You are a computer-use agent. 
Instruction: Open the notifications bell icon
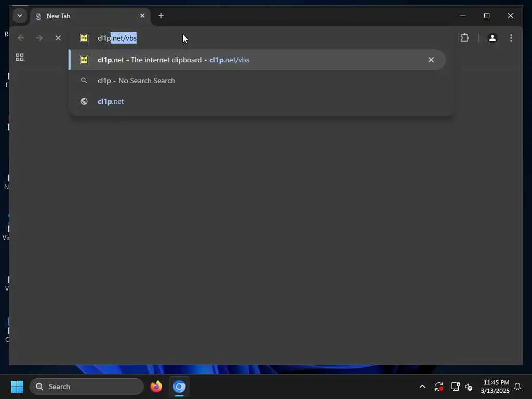click(x=517, y=387)
